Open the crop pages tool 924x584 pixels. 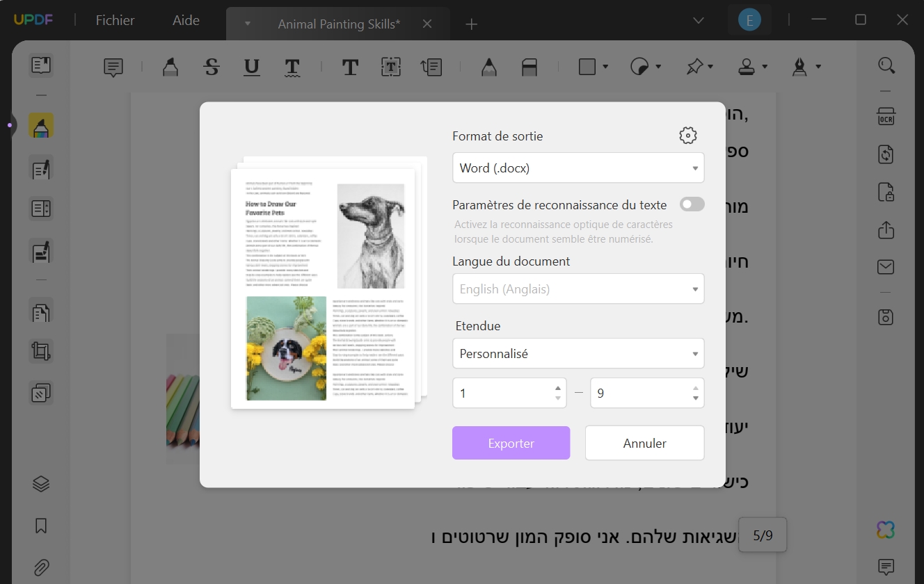click(x=40, y=350)
